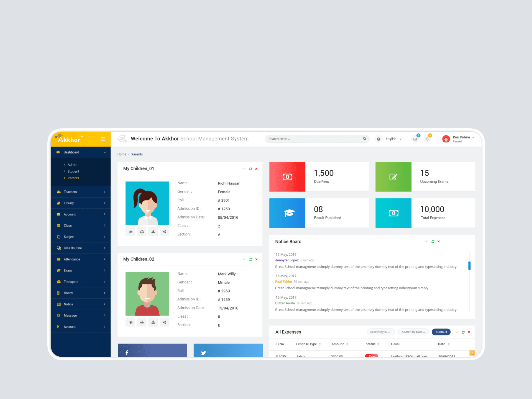Viewport: 532px width, 399px height.
Task: Toggle the eye view icon for My Children_02
Action: (131, 322)
